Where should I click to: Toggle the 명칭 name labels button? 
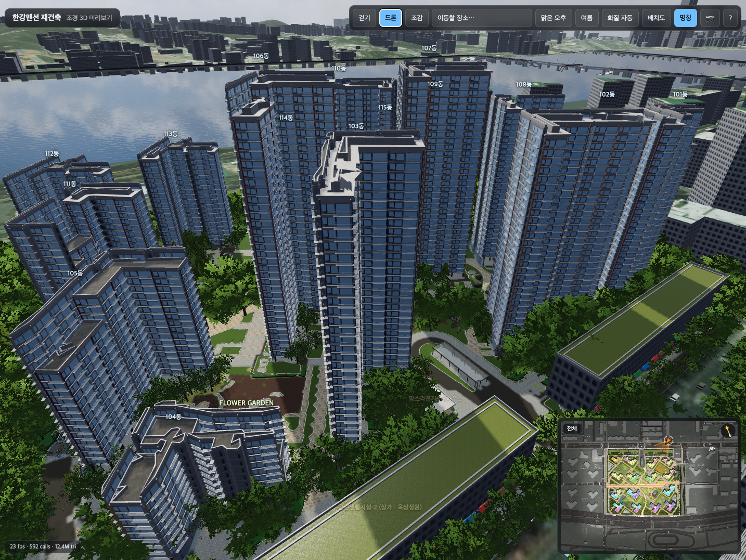(685, 18)
